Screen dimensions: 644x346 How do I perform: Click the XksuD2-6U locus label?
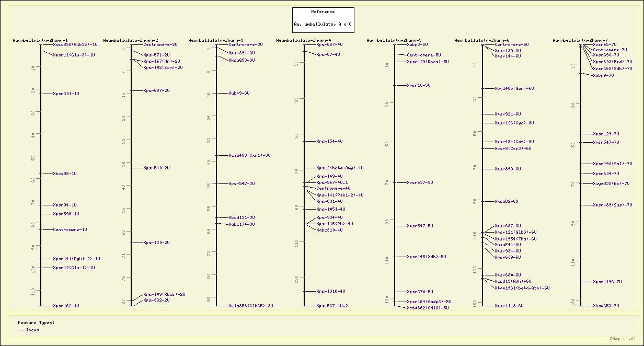pos(506,202)
